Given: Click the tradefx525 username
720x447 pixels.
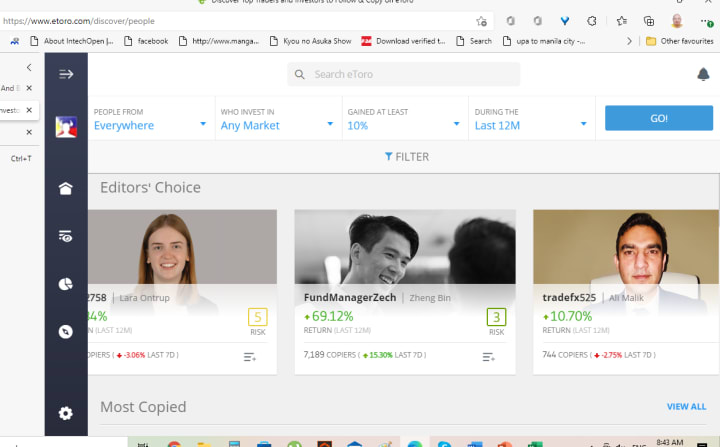Looking at the screenshot, I should [569, 298].
